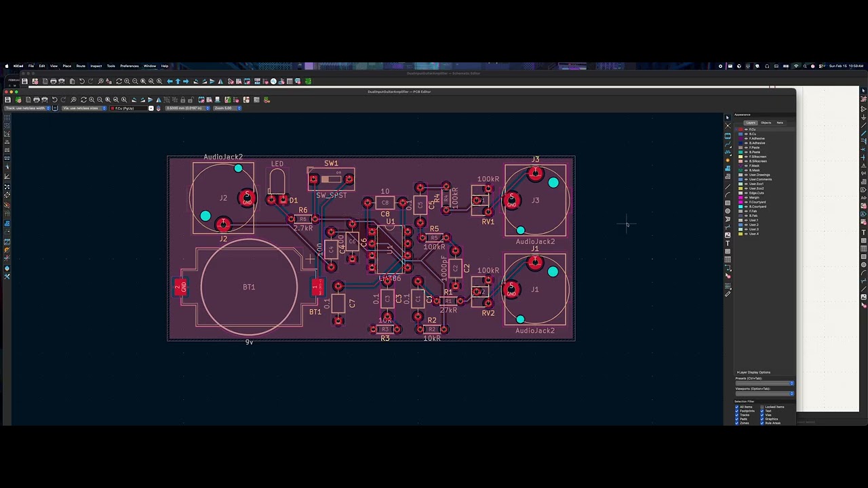Toggle the Footprints selection filter checkbox
The image size is (868, 488).
click(736, 411)
